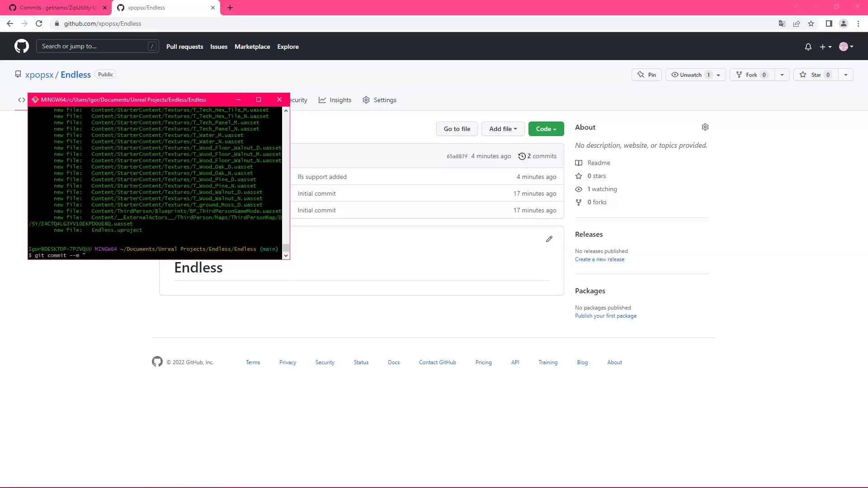
Task: Open the green Code dropdown
Action: pyautogui.click(x=546, y=129)
